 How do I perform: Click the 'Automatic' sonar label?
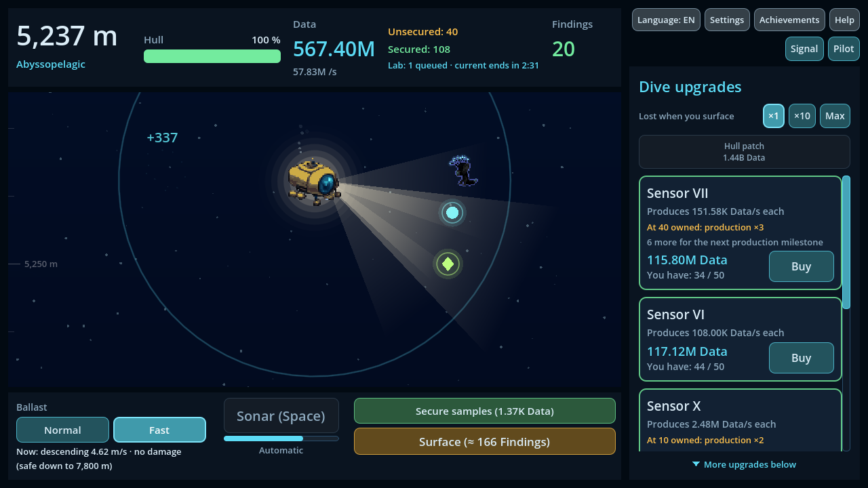point(281,450)
